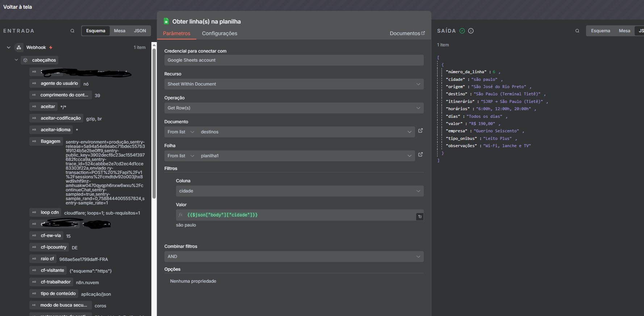Click the raio cf field pill
The height and width of the screenshot is (316, 644).
43,259
